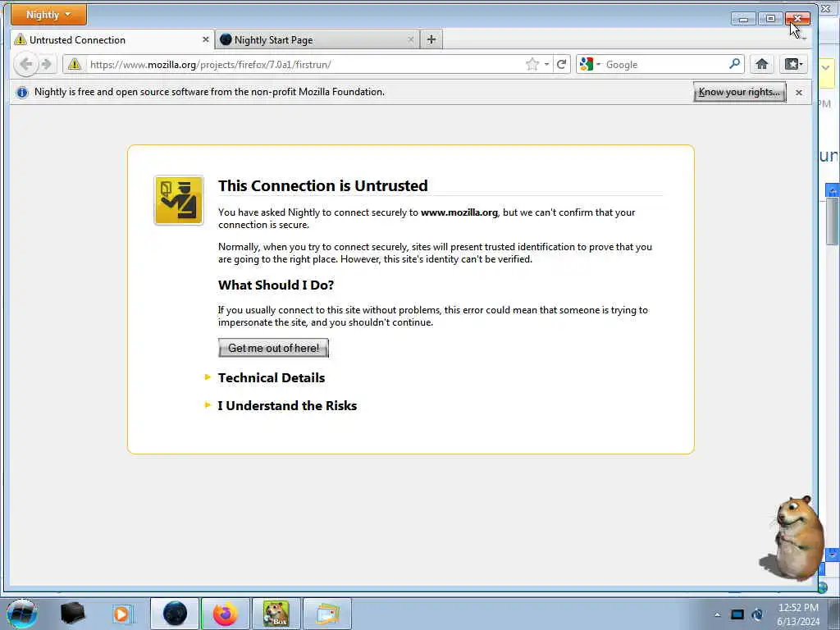
Task: Open the bookmarks menu button
Action: (793, 64)
